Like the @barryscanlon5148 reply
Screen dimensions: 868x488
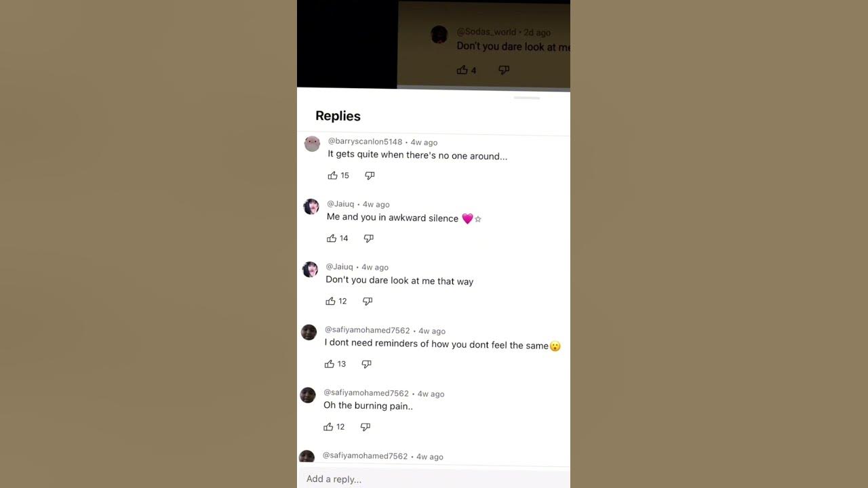[x=332, y=176]
